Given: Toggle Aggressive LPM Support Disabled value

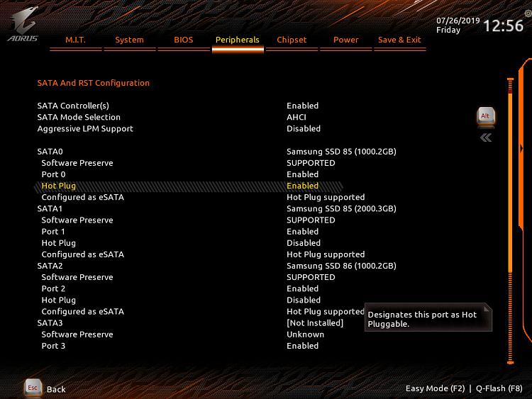Looking at the screenshot, I should [304, 129].
